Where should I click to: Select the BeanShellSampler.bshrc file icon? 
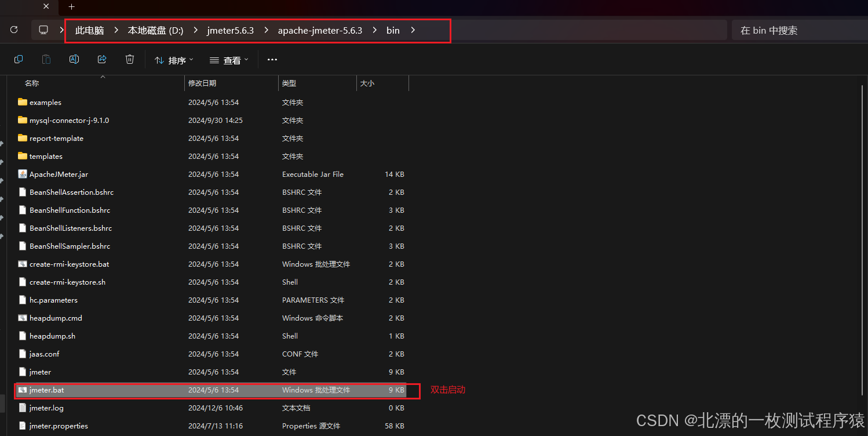pos(23,246)
